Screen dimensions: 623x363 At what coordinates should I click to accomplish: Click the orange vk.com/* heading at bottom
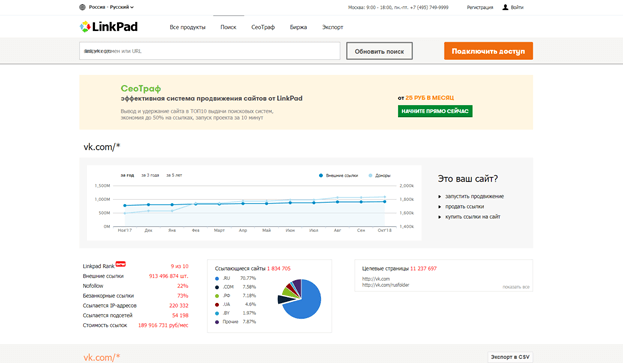tap(102, 357)
